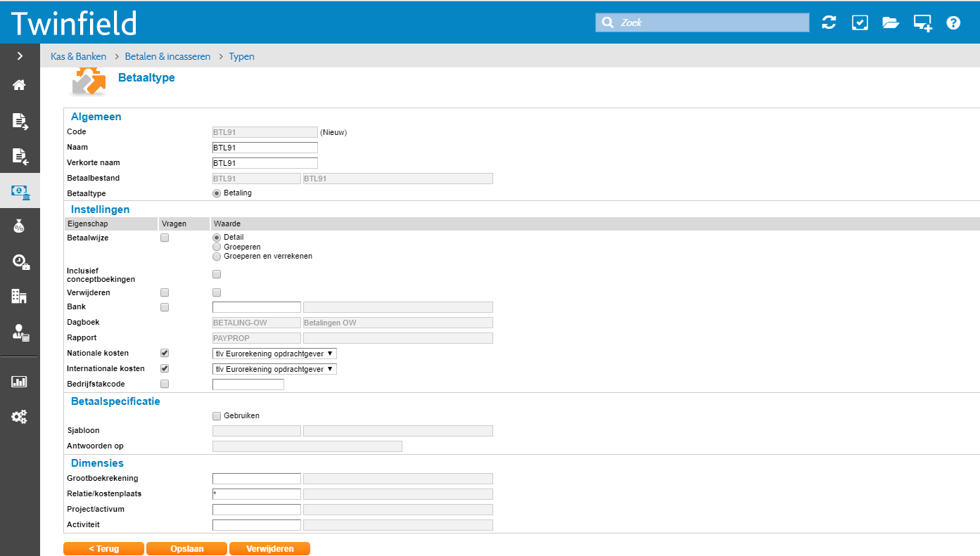Open the help question mark icon
Viewport: 980px width, 556px height.
point(953,22)
